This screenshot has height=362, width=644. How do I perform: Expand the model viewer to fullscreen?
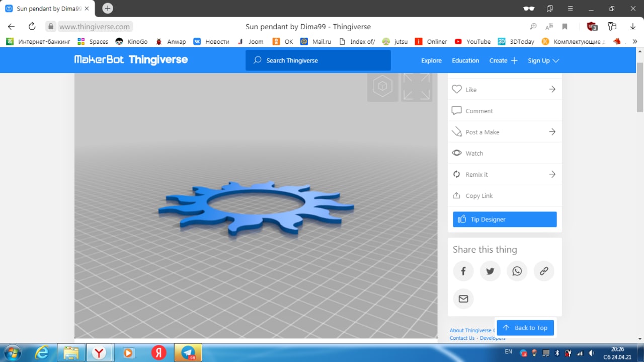[416, 87]
